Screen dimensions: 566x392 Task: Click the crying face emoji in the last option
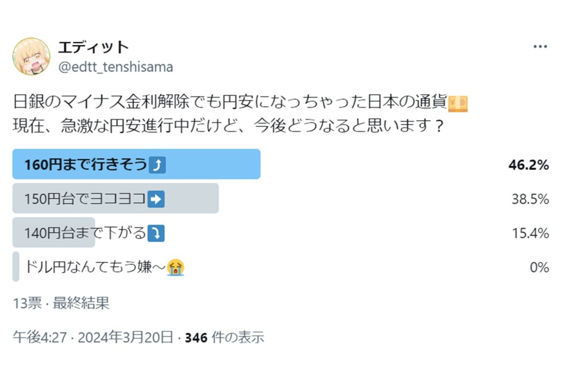pyautogui.click(x=175, y=267)
